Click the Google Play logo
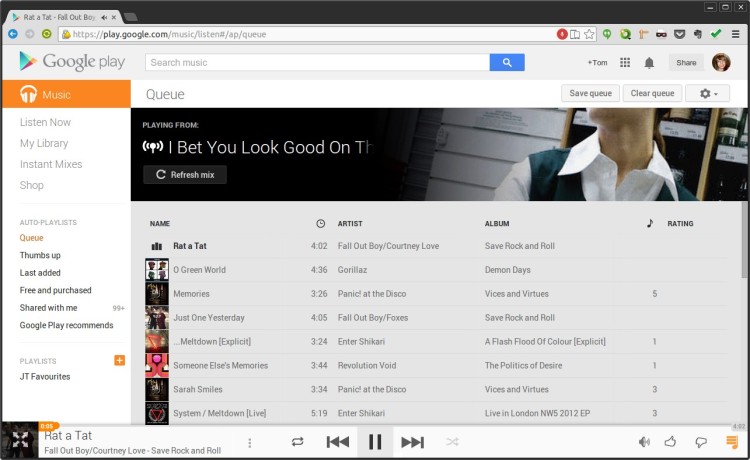 pos(72,62)
